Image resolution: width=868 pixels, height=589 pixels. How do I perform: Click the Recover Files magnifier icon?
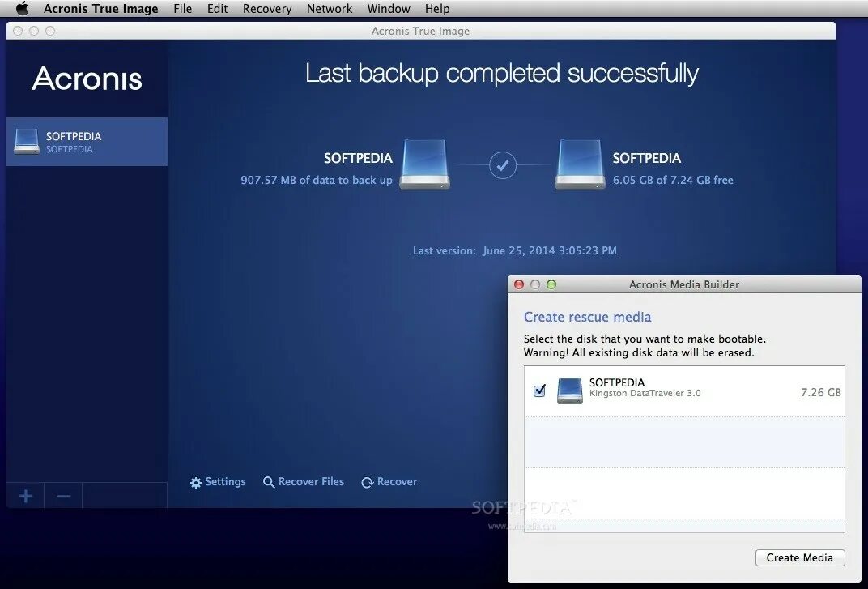(269, 483)
